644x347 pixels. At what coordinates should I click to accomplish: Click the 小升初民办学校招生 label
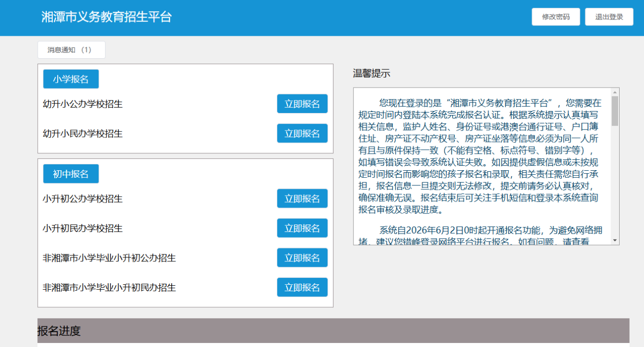point(83,228)
